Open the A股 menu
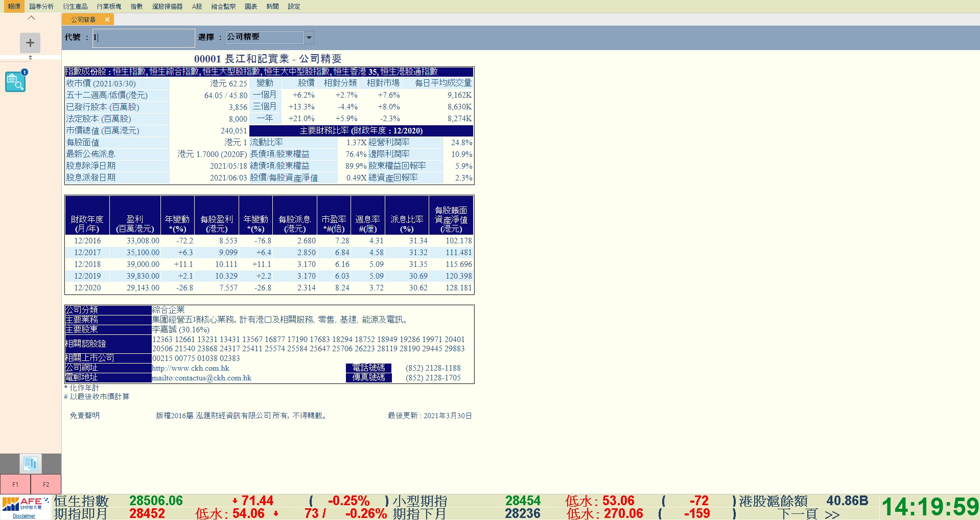The width and height of the screenshot is (980, 520). (x=197, y=6)
